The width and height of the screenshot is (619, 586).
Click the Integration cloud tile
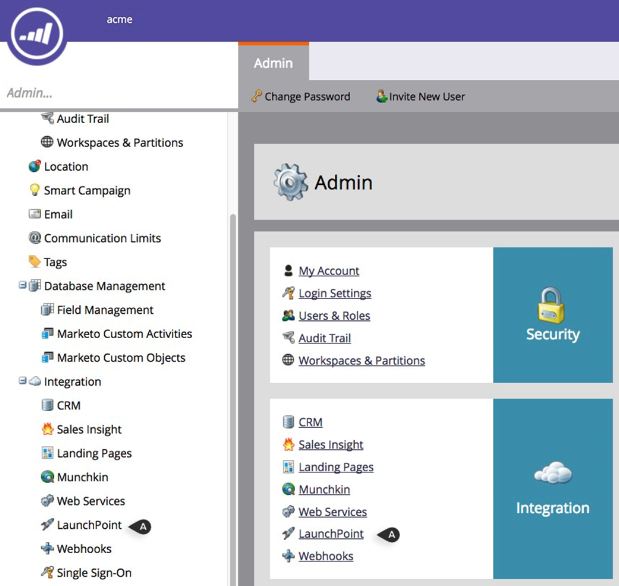[x=552, y=489]
